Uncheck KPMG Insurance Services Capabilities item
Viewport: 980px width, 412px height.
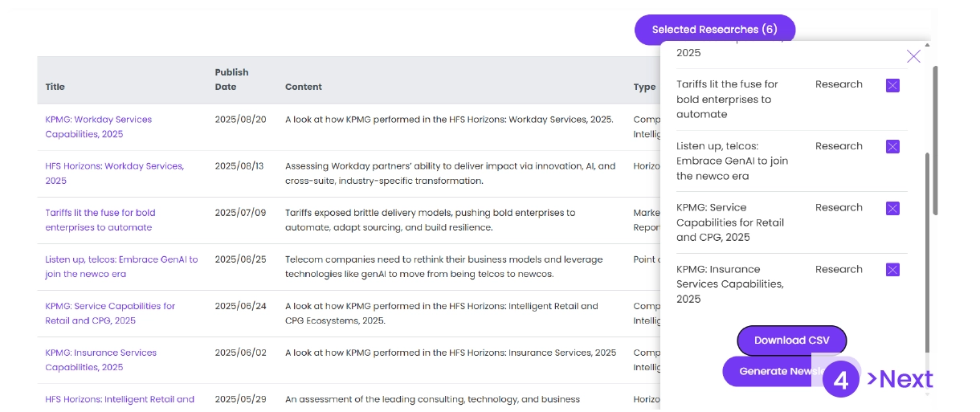[892, 270]
